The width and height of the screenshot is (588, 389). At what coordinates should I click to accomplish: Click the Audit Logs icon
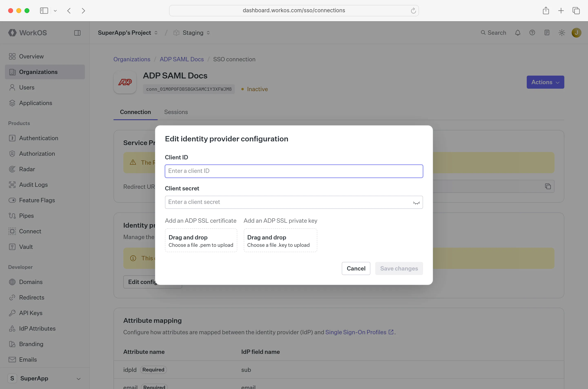point(12,185)
